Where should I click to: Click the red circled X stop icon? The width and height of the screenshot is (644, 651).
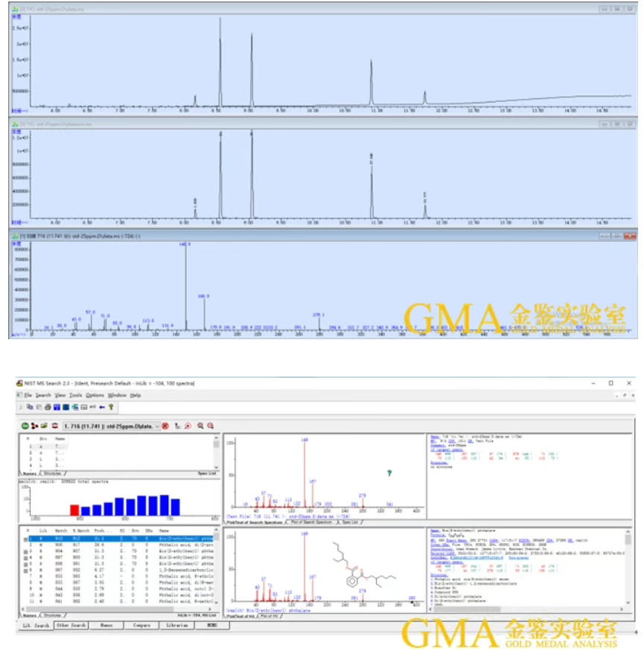tap(165, 426)
